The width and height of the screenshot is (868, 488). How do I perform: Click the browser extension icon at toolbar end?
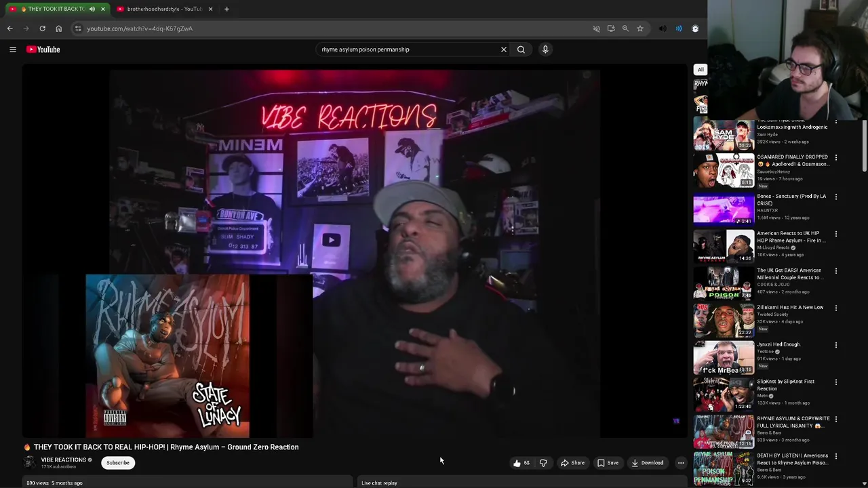(695, 28)
